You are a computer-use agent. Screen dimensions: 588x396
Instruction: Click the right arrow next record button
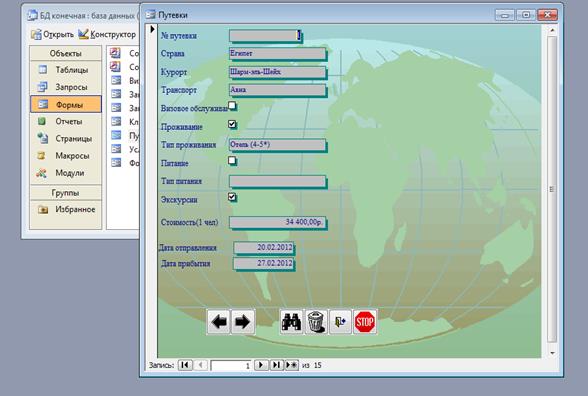point(243,321)
